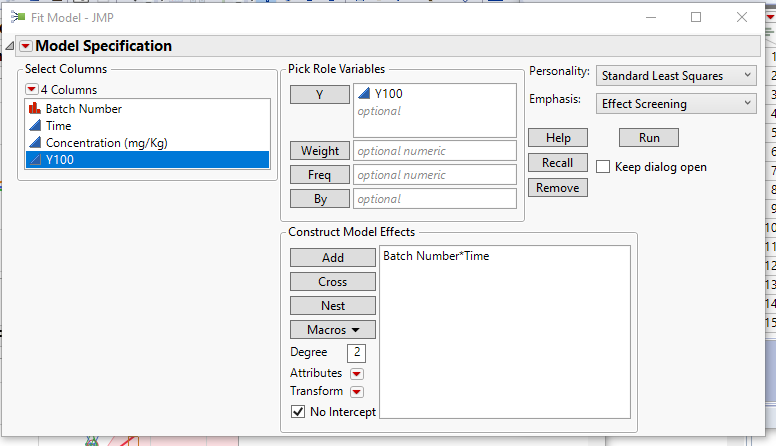776x446 pixels.
Task: Click the Recall button
Action: point(558,162)
